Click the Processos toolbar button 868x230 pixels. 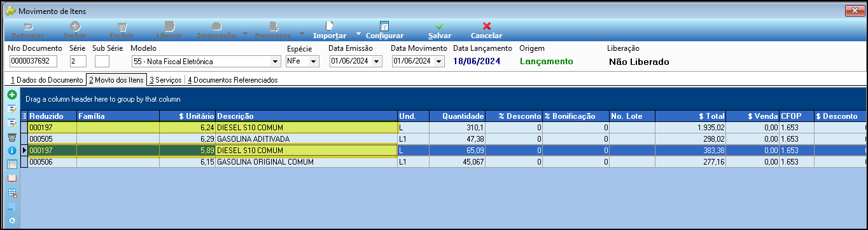(274, 30)
